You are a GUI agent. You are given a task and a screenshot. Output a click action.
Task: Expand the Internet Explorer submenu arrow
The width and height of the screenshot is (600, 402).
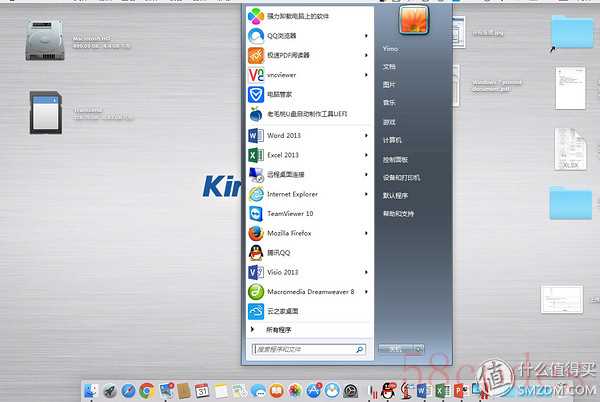[x=367, y=194]
